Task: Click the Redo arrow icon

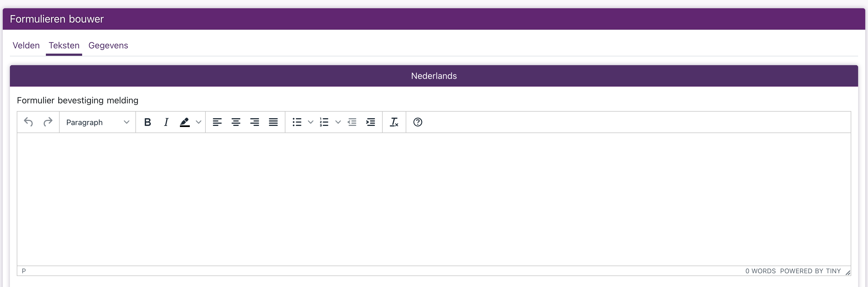Action: (48, 122)
